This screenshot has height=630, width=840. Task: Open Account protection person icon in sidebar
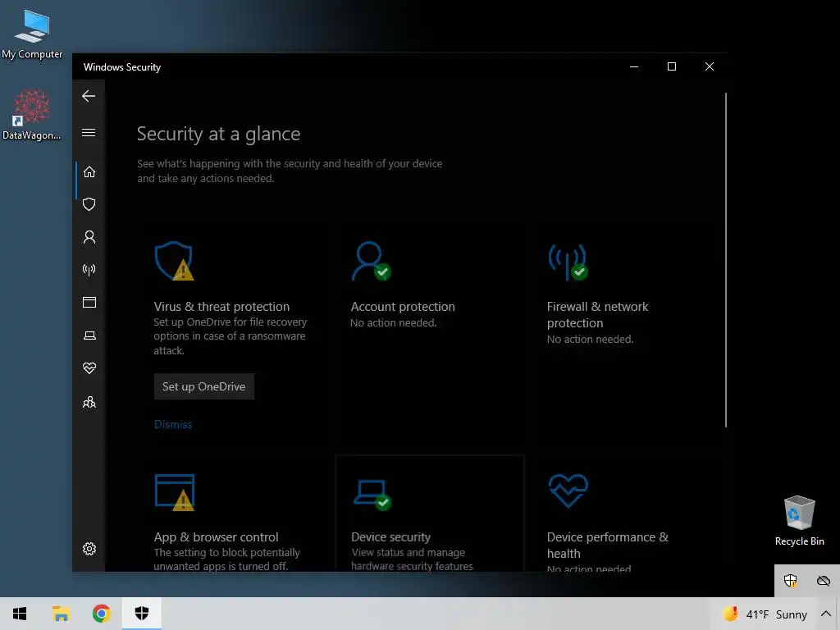coord(89,237)
